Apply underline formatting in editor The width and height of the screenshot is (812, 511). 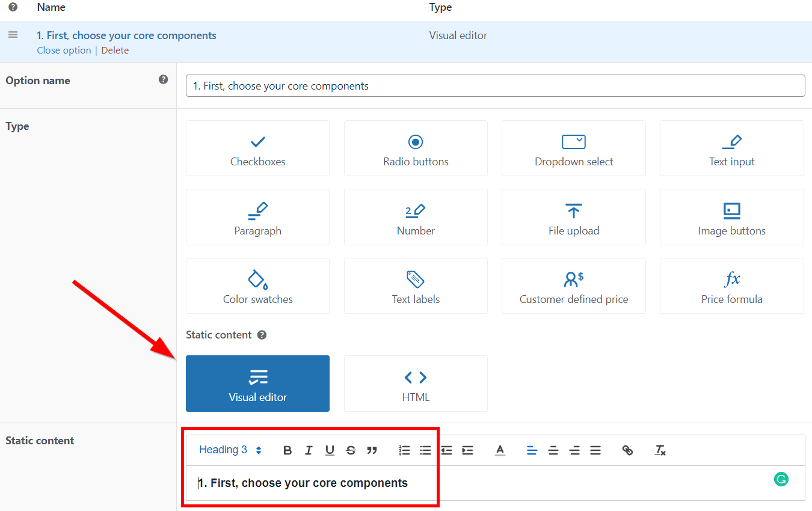coord(330,450)
